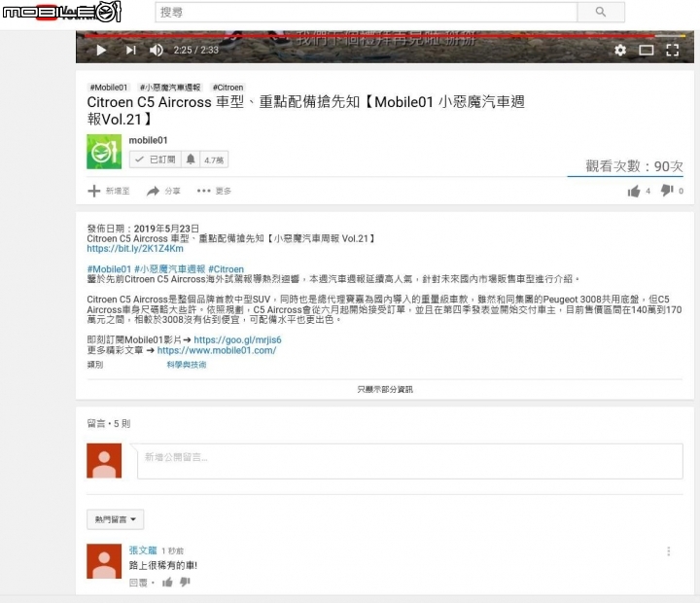This screenshot has width=700, height=603.
Task: Open the 更多 more options menu
Action: pyautogui.click(x=214, y=192)
